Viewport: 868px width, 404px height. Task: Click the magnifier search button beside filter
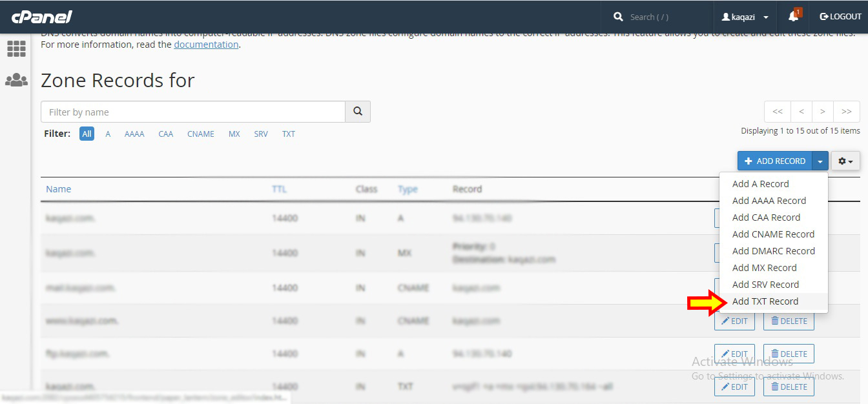click(358, 112)
